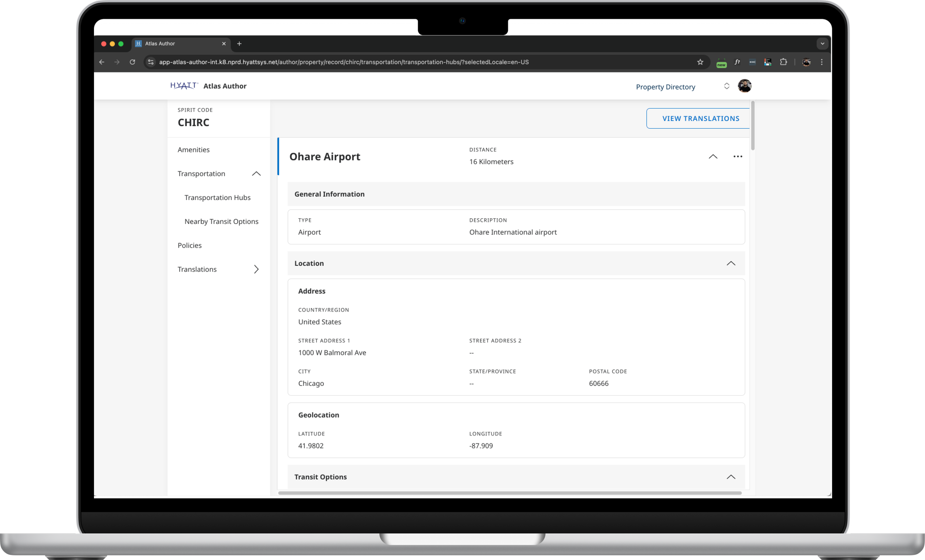Collapse the Location section
The height and width of the screenshot is (560, 925).
[730, 263]
